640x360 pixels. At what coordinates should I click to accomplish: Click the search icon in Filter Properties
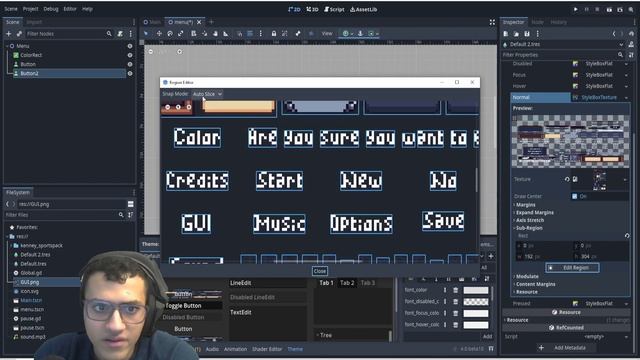tap(620, 55)
